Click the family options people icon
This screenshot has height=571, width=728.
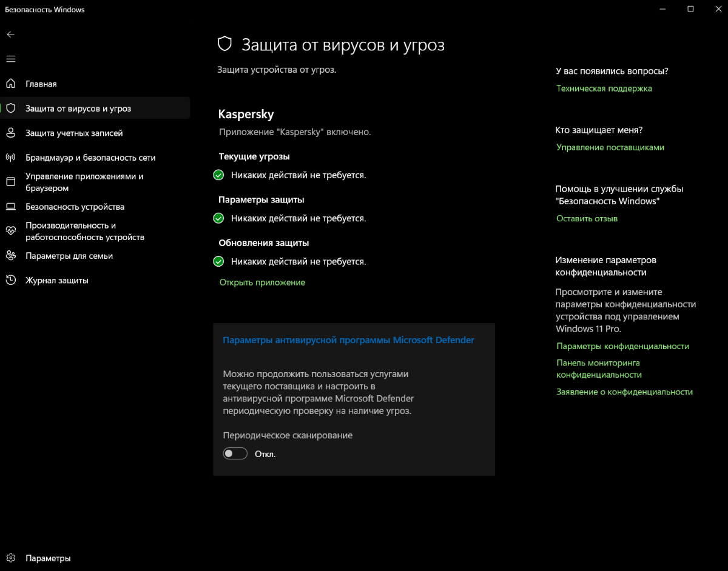pos(10,256)
